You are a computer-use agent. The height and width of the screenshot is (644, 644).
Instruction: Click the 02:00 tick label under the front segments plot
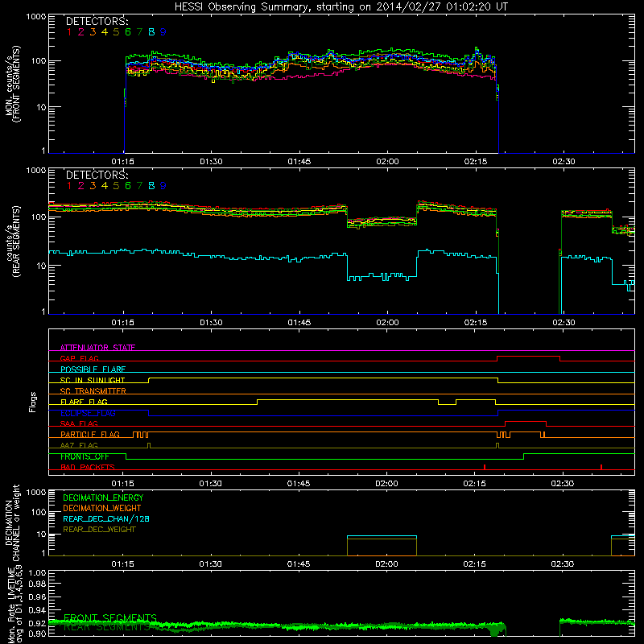[x=387, y=162]
